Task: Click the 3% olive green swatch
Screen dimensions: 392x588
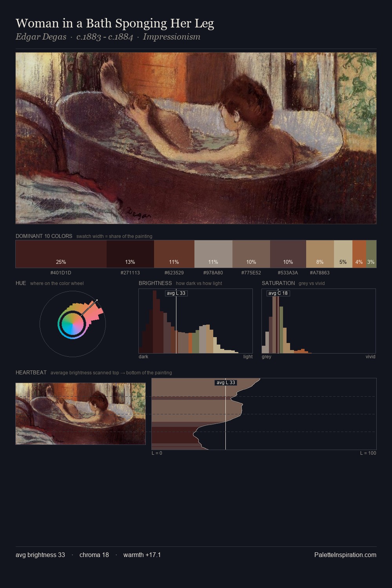Action: (371, 254)
